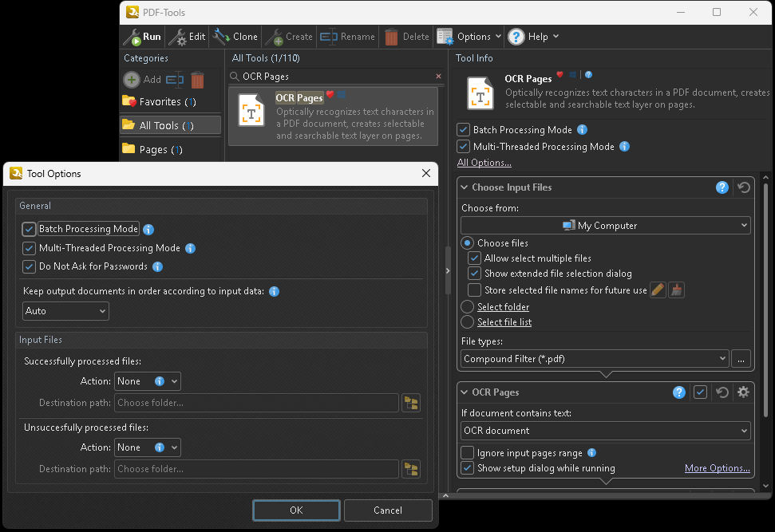Select the Clone tool in the toolbar
The image size is (775, 532).
click(x=235, y=36)
